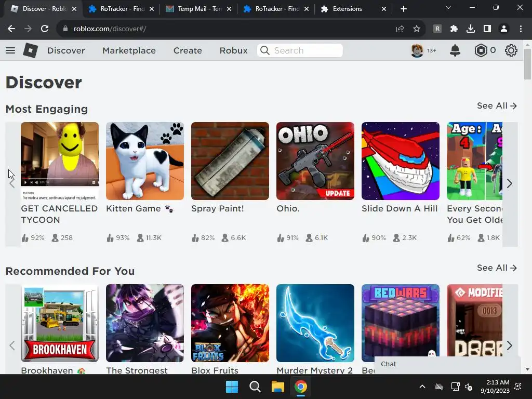Viewport: 532px width, 399px height.
Task: Close the Extensions tab
Action: (x=384, y=9)
